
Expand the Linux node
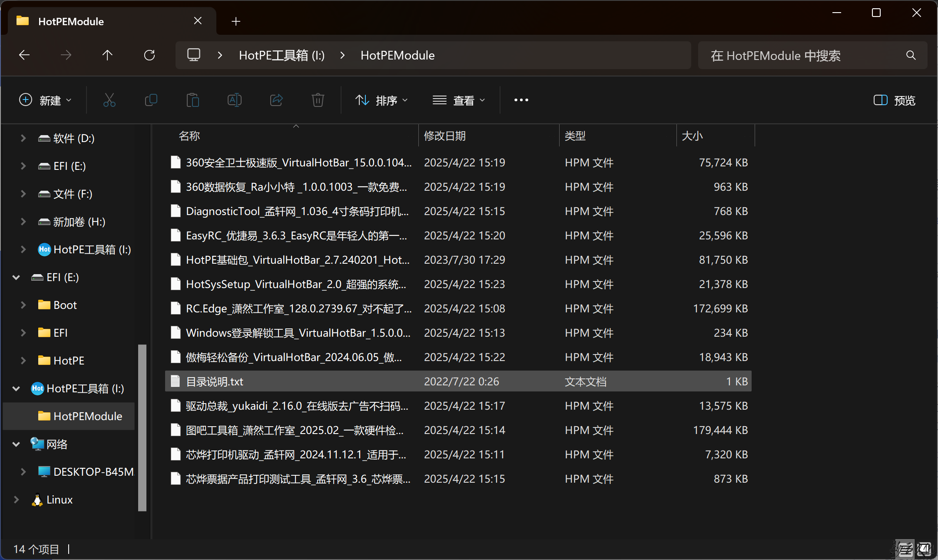[16, 500]
